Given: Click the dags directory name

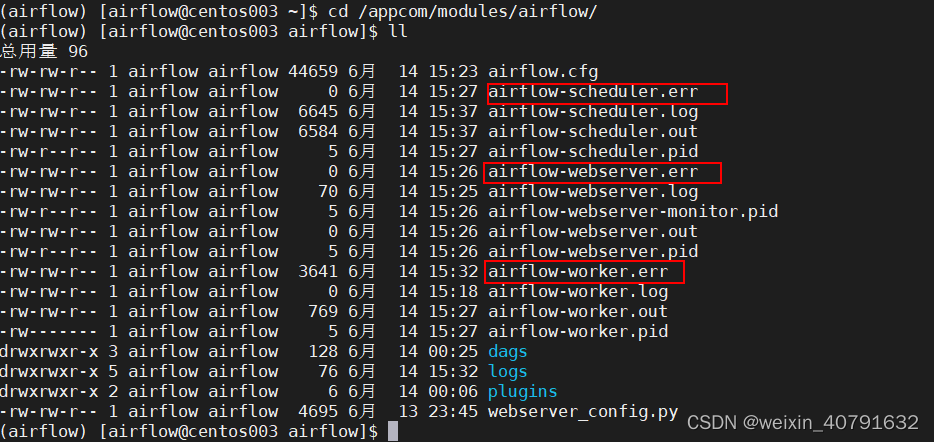Looking at the screenshot, I should 508,352.
